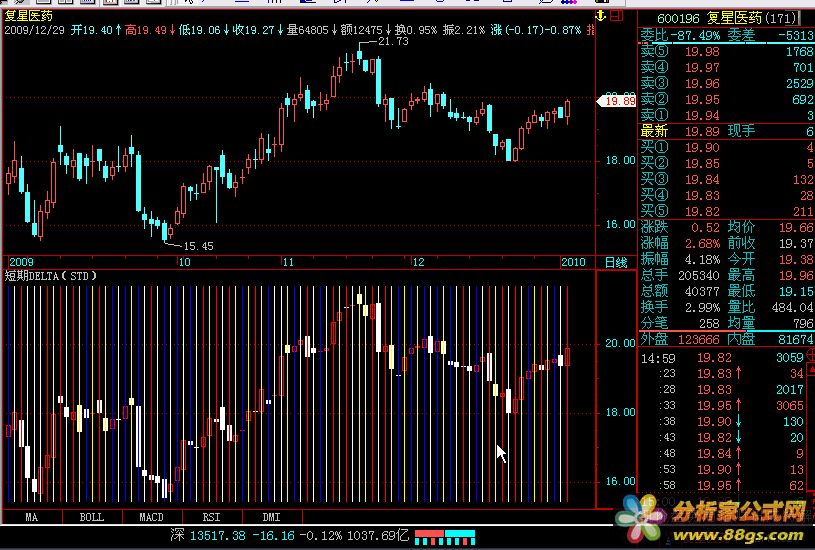Select the 2010 year marker on time axis
The image size is (815, 550).
573,262
